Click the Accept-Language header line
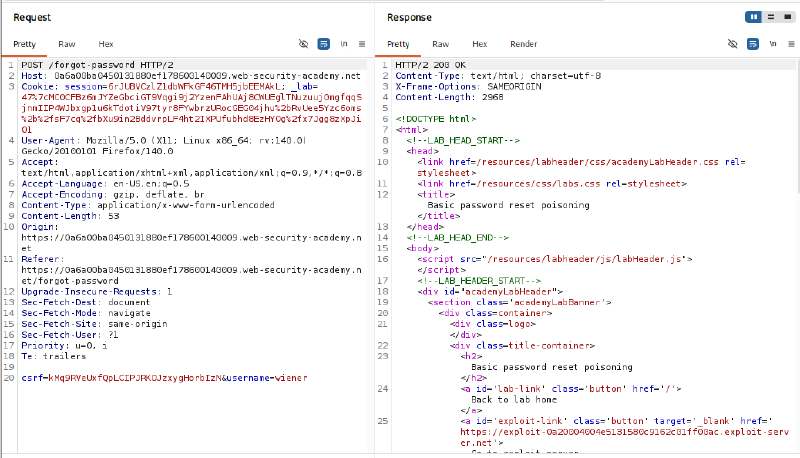Image resolution: width=800 pixels, height=458 pixels. [105, 184]
